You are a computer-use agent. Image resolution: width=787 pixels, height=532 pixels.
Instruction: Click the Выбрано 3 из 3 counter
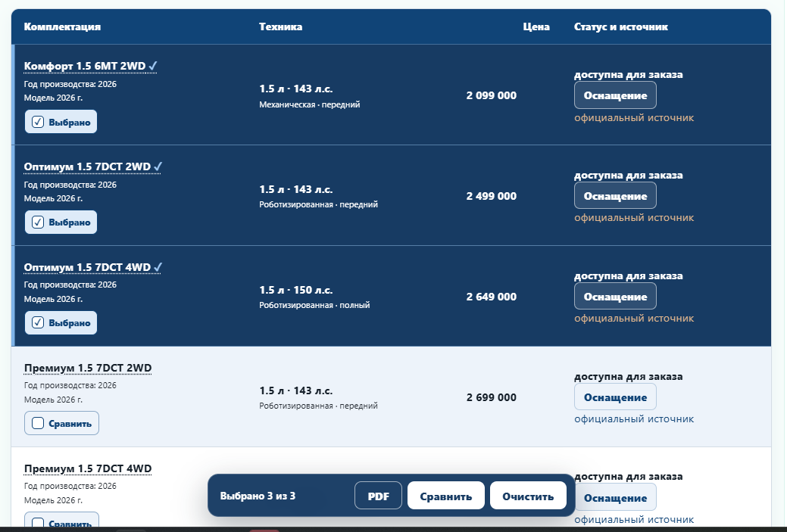pyautogui.click(x=258, y=496)
